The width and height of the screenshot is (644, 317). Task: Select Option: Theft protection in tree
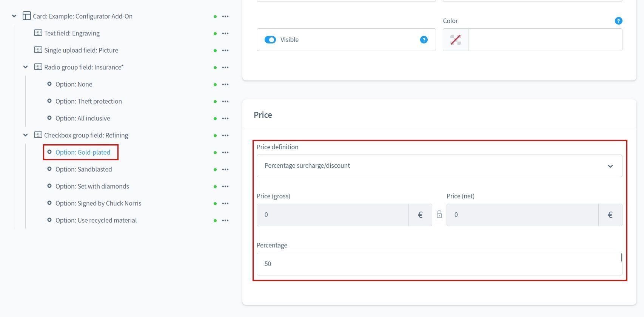(x=88, y=101)
